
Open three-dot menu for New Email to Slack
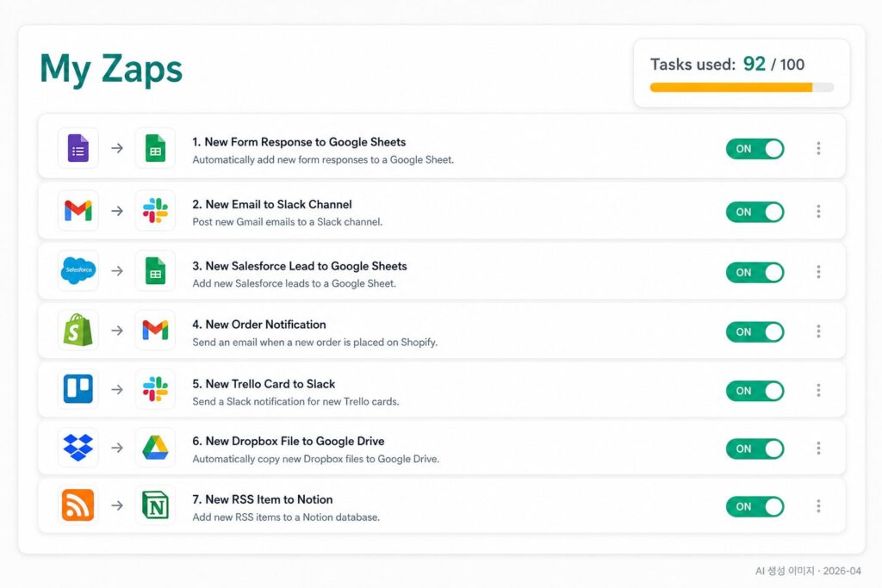tap(818, 212)
